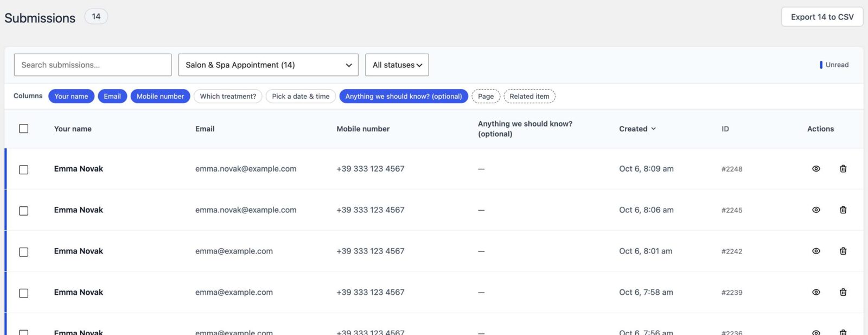Click the 'Export 14 to CSV' button

822,17
